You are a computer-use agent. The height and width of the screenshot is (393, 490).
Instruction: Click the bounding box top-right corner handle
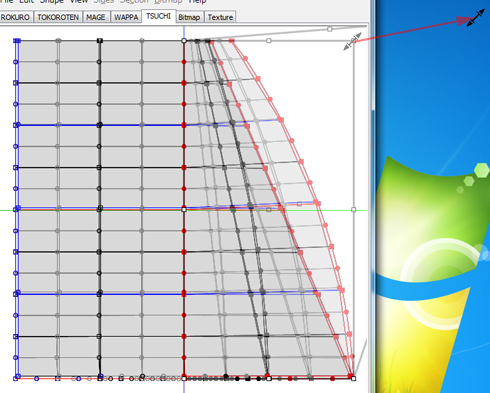[353, 41]
